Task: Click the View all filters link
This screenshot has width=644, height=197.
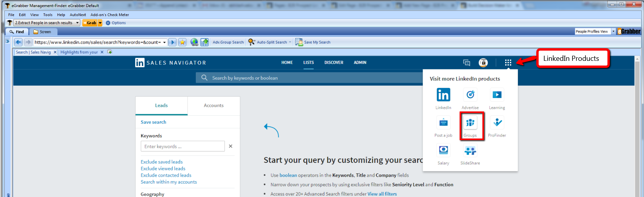Action: [382, 194]
